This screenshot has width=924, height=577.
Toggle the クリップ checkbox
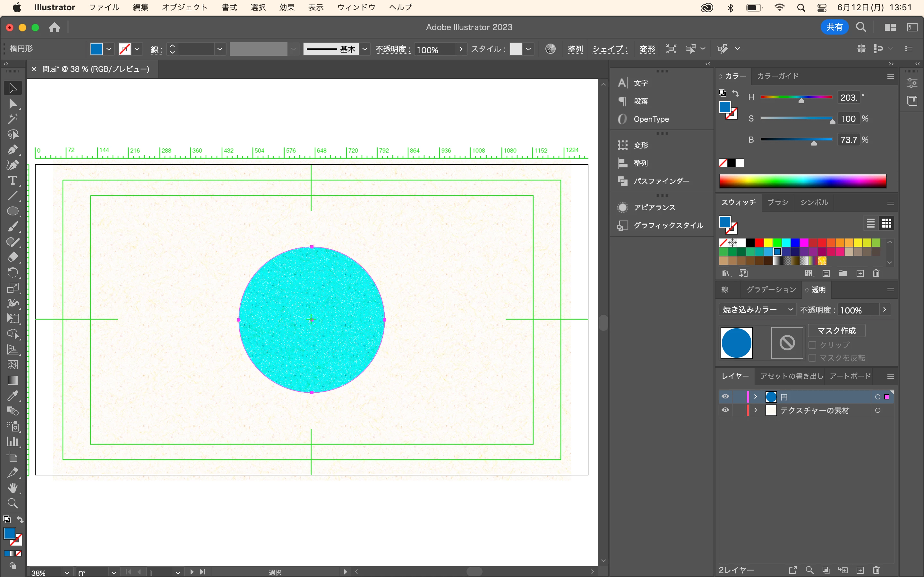(x=812, y=345)
